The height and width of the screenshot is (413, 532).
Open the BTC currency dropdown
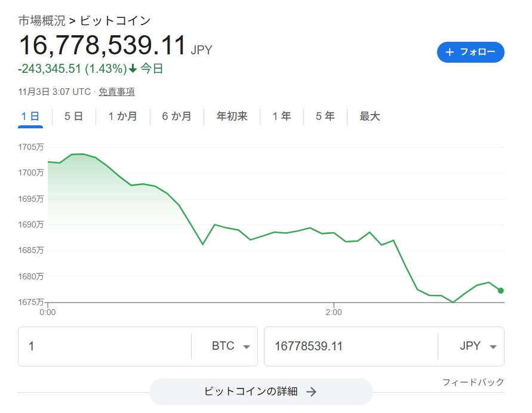(x=230, y=346)
